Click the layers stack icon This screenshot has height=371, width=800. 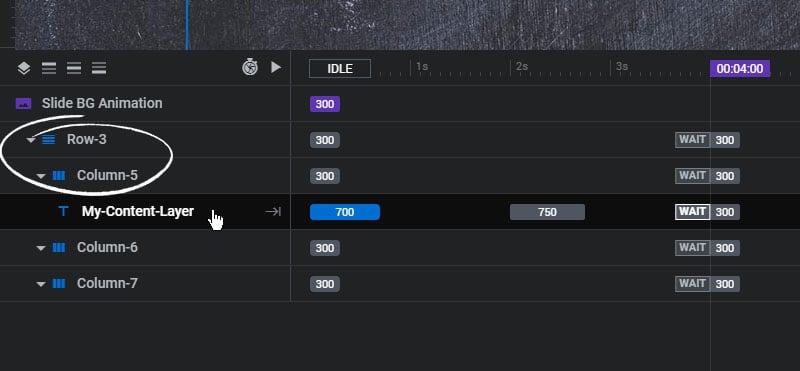tap(23, 68)
